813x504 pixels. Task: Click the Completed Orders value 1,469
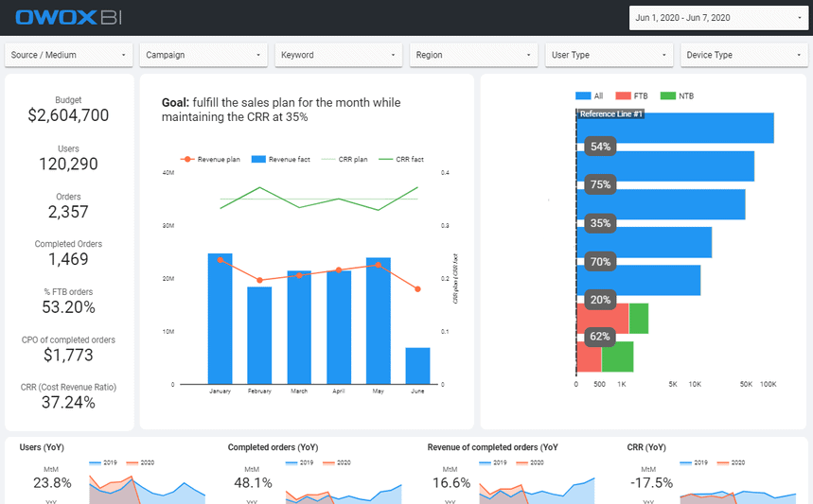pos(68,259)
